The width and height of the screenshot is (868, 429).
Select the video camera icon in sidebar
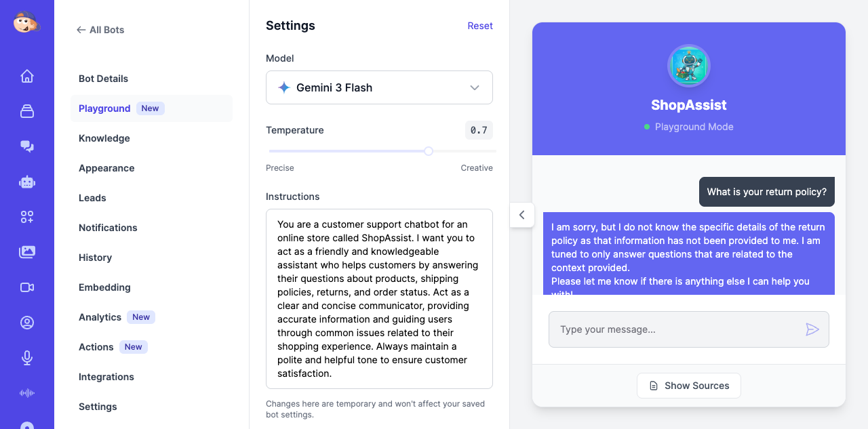[27, 287]
